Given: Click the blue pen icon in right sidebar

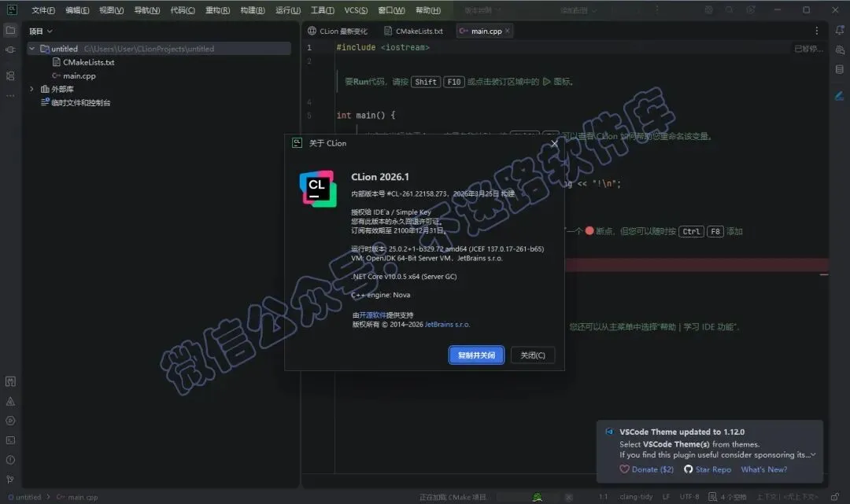Looking at the screenshot, I should (839, 96).
